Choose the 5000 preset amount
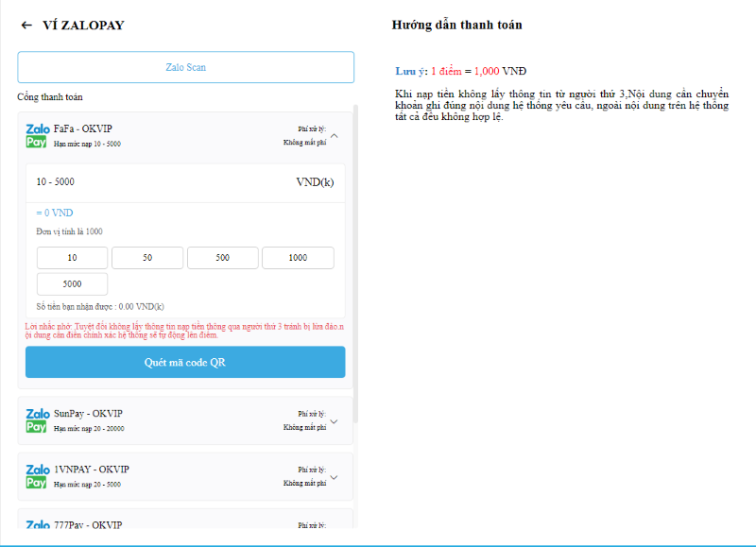756x547 pixels. [x=73, y=284]
